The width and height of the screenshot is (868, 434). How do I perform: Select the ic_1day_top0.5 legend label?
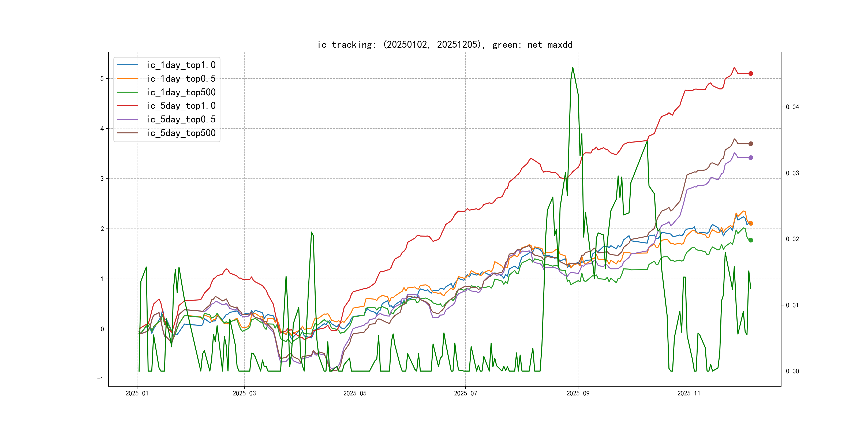tap(181, 78)
